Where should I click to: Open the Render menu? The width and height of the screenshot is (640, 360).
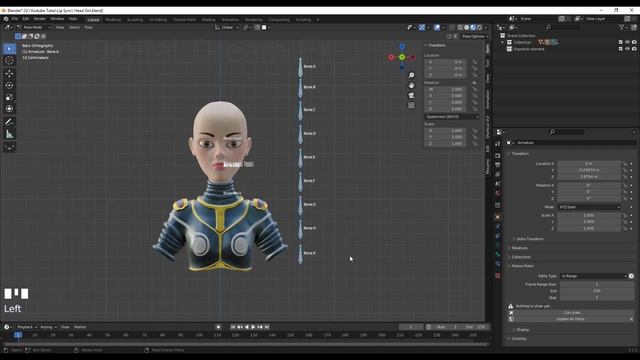click(x=40, y=19)
